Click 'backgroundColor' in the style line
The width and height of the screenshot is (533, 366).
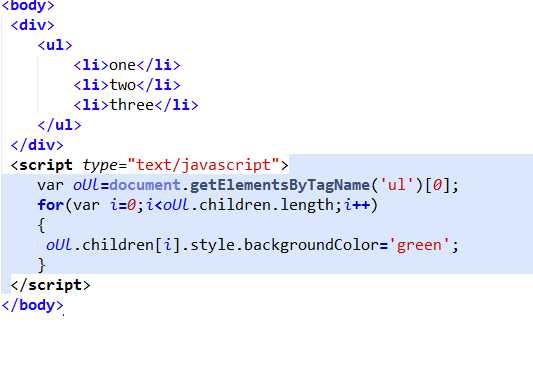(x=311, y=245)
